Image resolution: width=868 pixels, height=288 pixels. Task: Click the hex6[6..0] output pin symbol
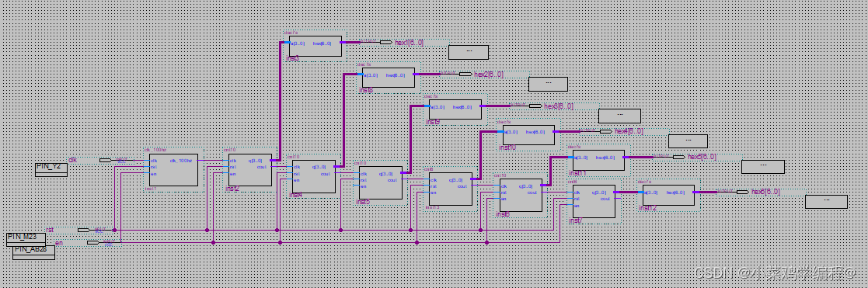pyautogui.click(x=742, y=192)
